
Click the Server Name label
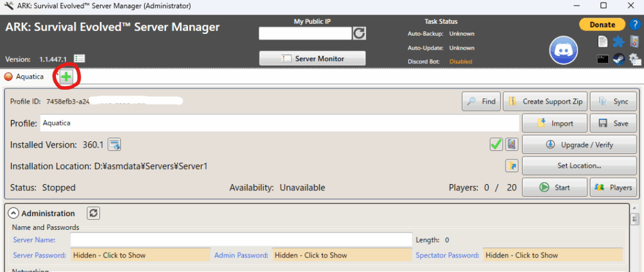tap(34, 240)
